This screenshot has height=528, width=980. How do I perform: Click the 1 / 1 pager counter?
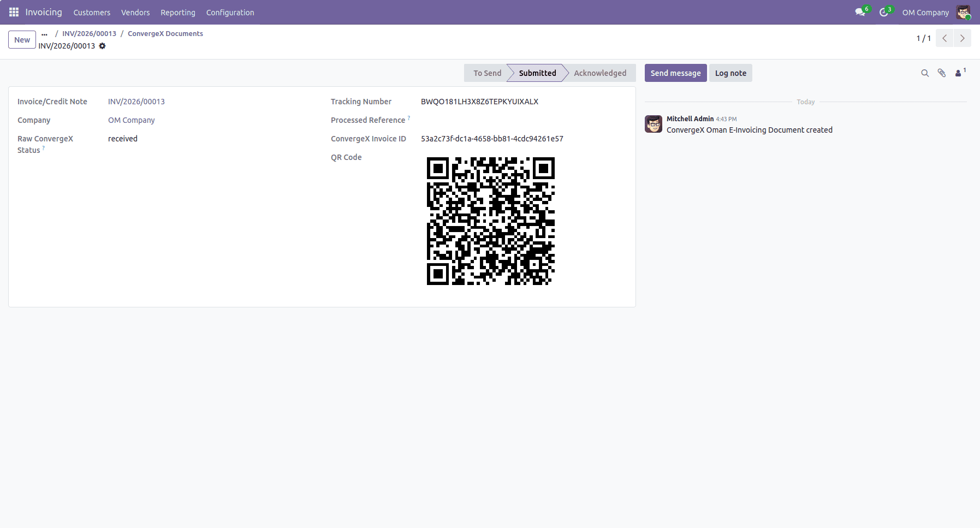924,38
